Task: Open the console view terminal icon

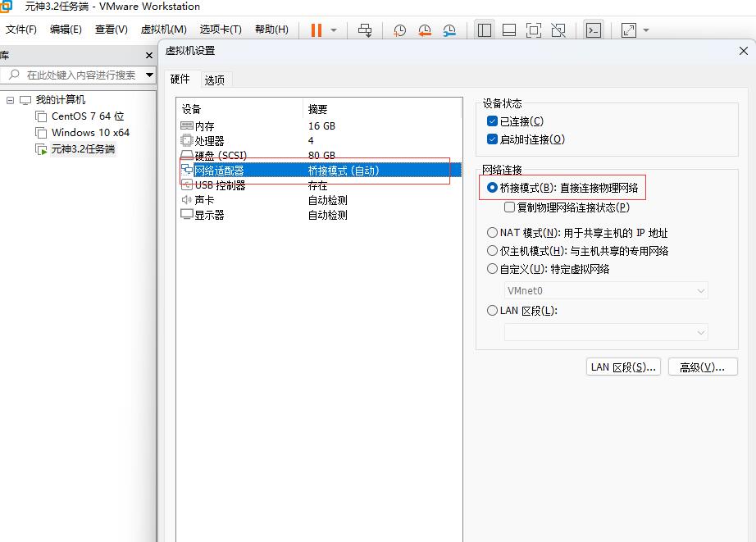Action: (594, 30)
